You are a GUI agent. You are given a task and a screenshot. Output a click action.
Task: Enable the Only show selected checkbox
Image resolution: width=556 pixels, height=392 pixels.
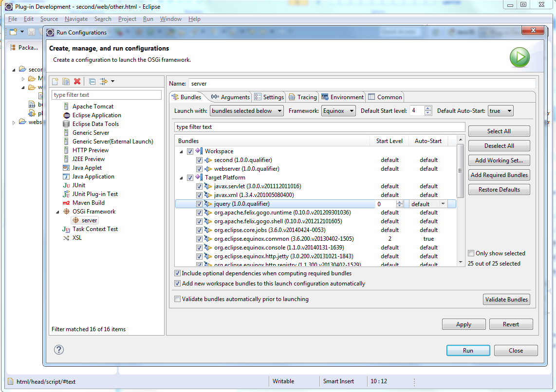coord(471,253)
